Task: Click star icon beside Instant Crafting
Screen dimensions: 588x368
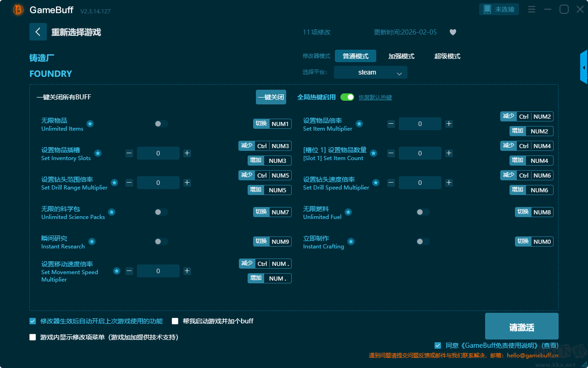Action: click(x=351, y=241)
